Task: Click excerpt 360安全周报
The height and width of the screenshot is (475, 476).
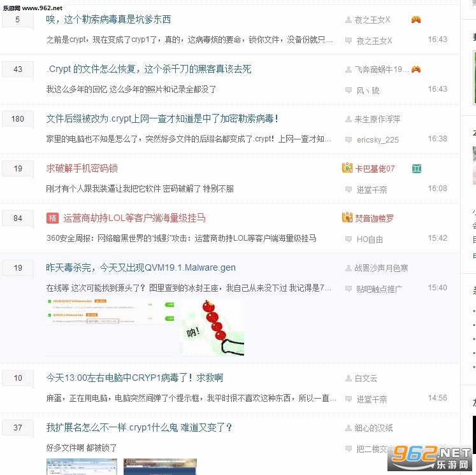Action: (x=181, y=238)
